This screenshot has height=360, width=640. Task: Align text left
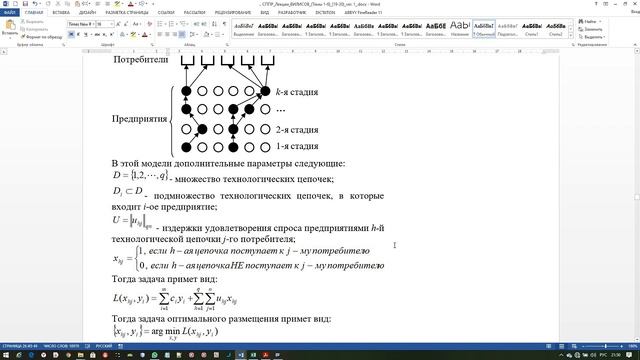pos(160,34)
